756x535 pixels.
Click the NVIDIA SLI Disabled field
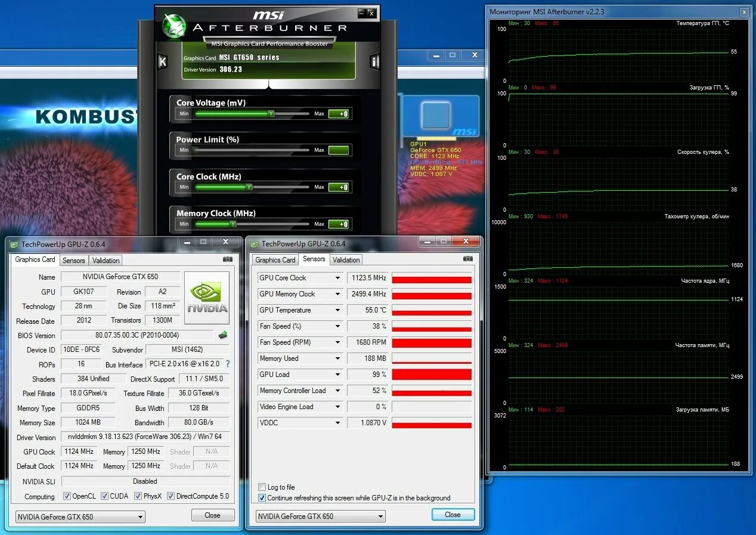click(145, 481)
